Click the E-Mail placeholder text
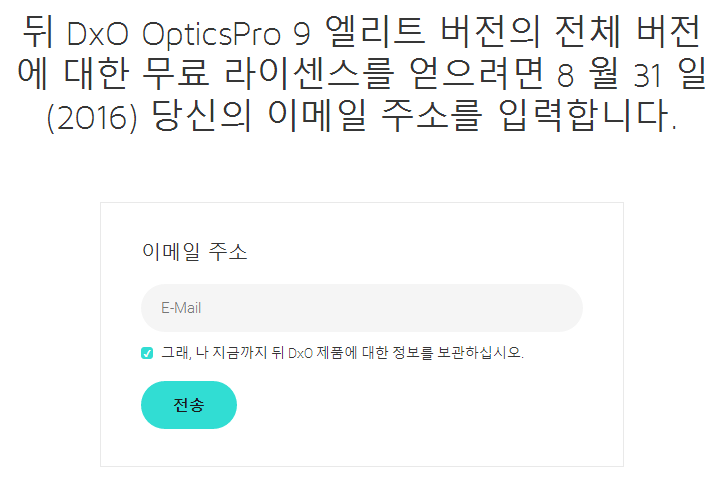The height and width of the screenshot is (492, 720). 181,308
